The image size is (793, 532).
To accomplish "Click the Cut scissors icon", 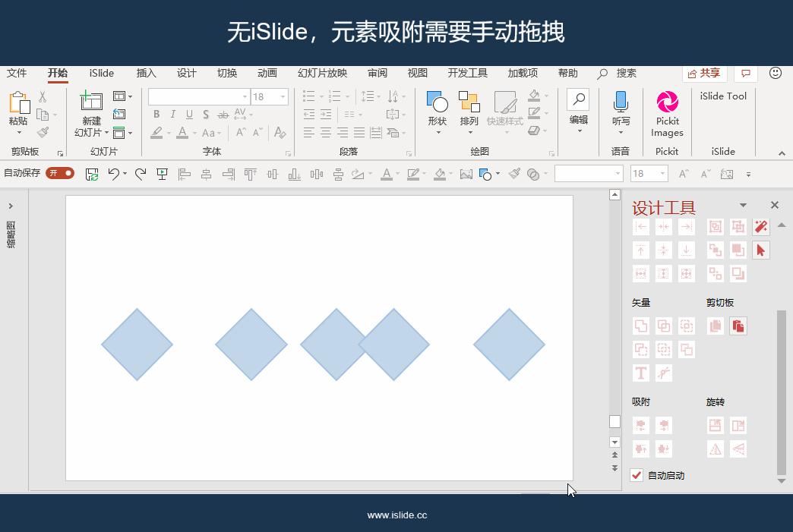I will point(43,96).
